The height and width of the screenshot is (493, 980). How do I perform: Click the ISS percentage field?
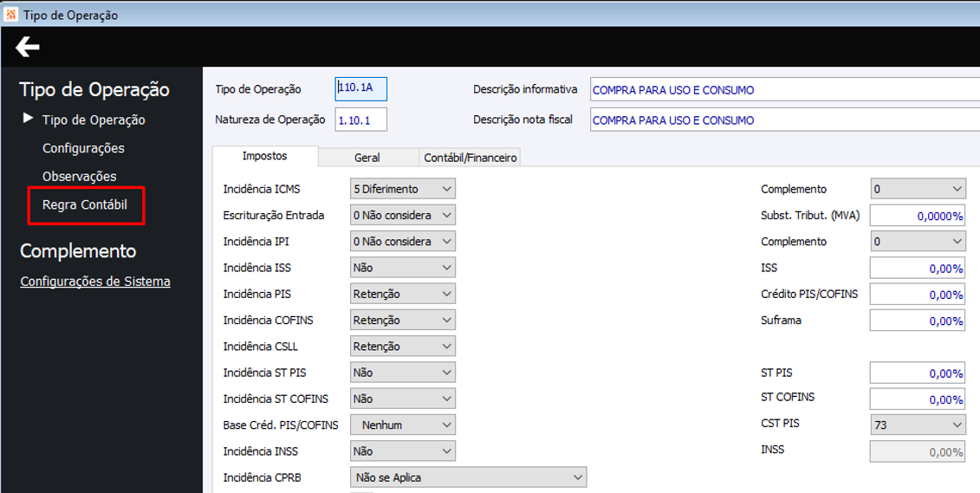point(918,268)
